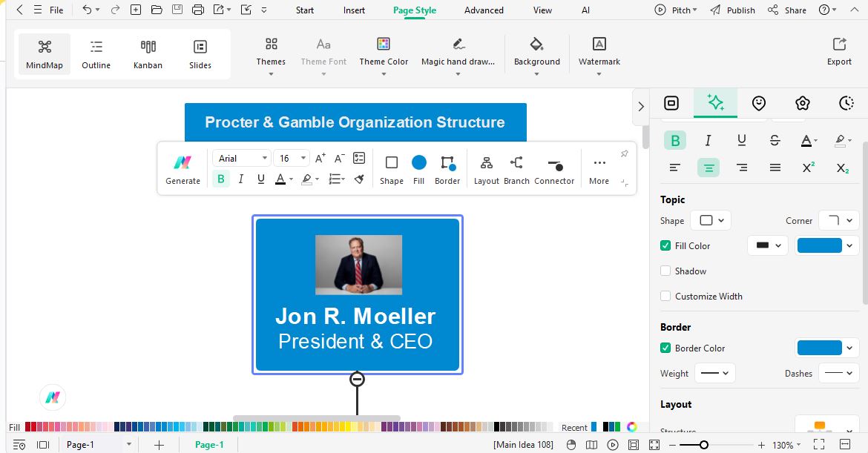
Task: Toggle bold in the right panel
Action: (675, 140)
